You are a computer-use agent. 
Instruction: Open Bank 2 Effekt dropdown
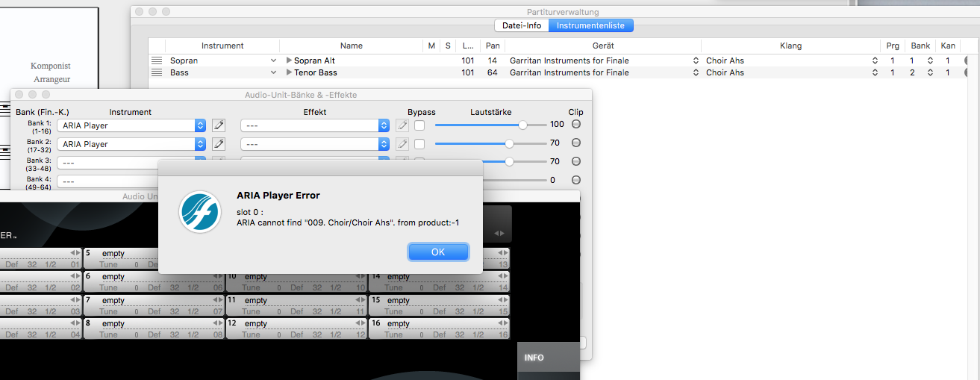coord(384,144)
